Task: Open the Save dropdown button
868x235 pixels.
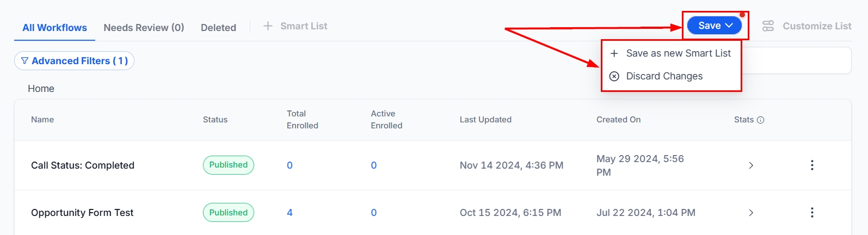Action: [715, 26]
